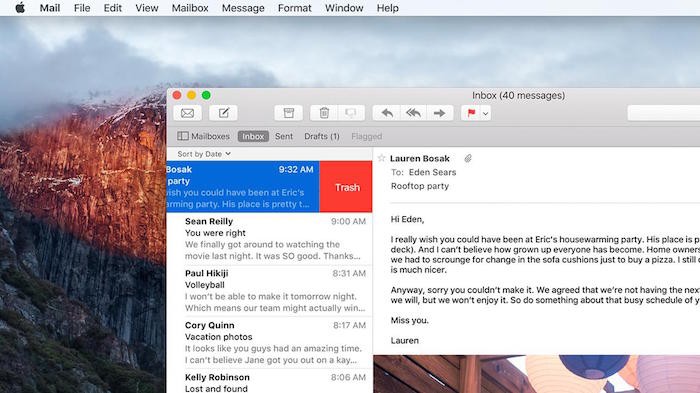This screenshot has width=700, height=393.
Task: Click the green full-screen button
Action: 206,95
